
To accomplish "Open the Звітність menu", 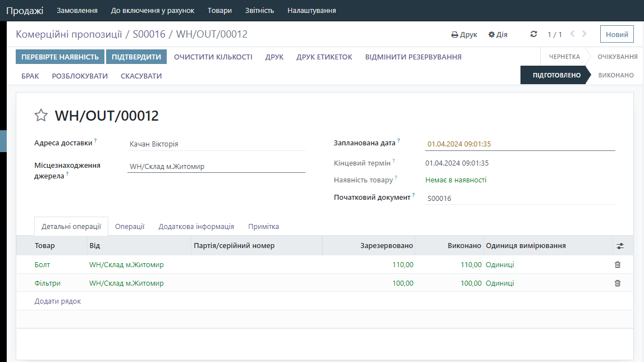I will click(259, 11).
